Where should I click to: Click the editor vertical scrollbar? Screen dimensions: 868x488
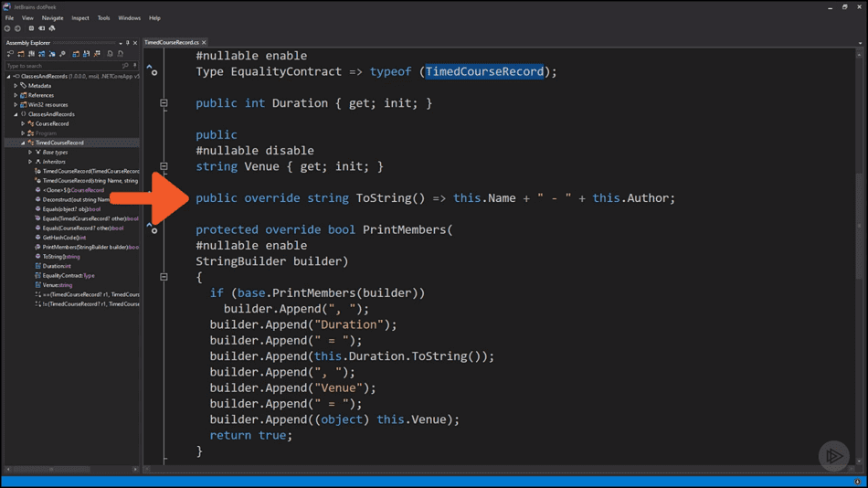pos(859,256)
